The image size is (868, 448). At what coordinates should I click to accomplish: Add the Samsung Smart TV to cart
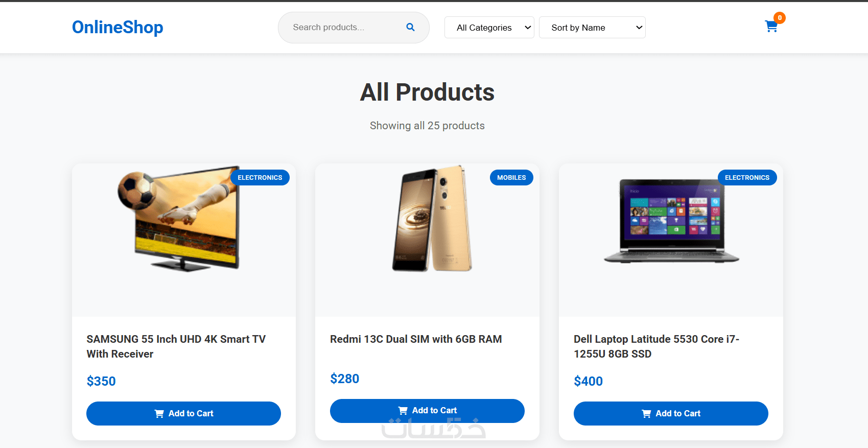point(183,413)
